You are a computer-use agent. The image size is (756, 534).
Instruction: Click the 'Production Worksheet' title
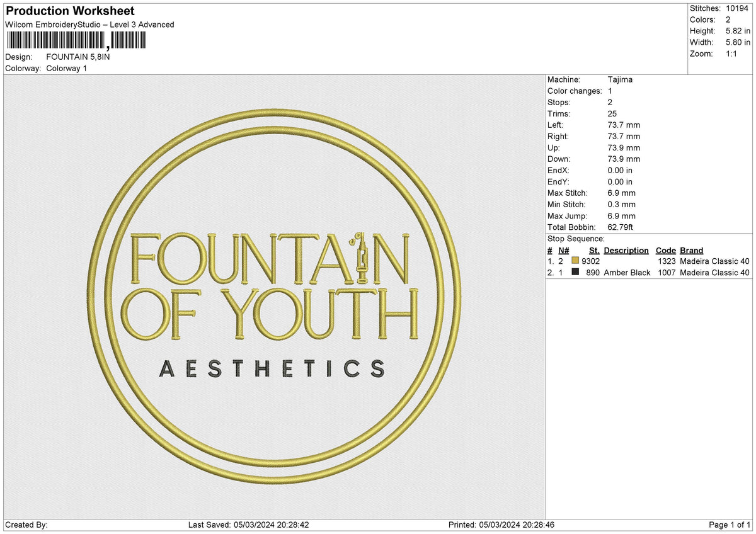(x=70, y=11)
